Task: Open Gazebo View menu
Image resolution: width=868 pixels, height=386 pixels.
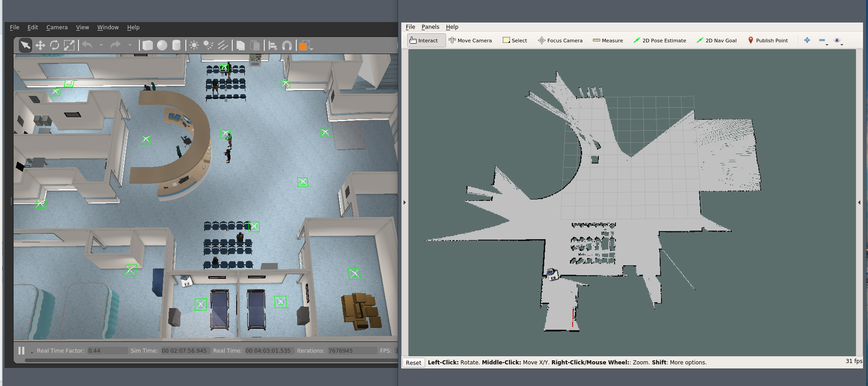Action: tap(83, 27)
